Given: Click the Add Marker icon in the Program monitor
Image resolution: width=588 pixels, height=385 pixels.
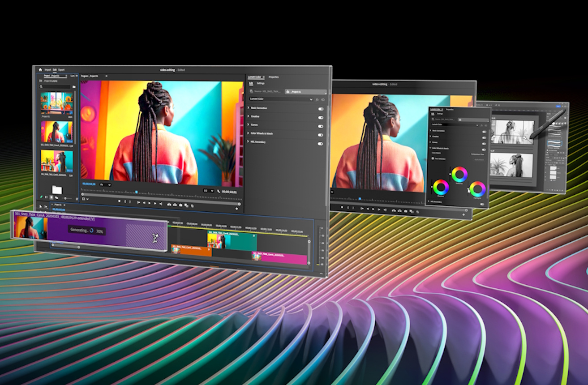Looking at the screenshot, I should (x=119, y=201).
